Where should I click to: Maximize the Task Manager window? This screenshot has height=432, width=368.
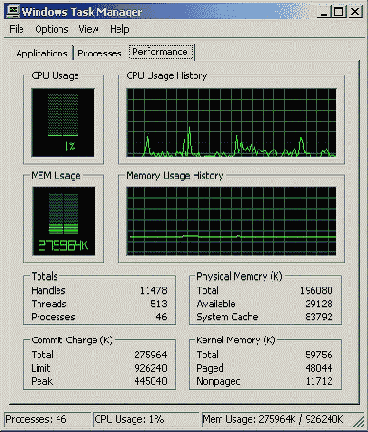pyautogui.click(x=339, y=12)
